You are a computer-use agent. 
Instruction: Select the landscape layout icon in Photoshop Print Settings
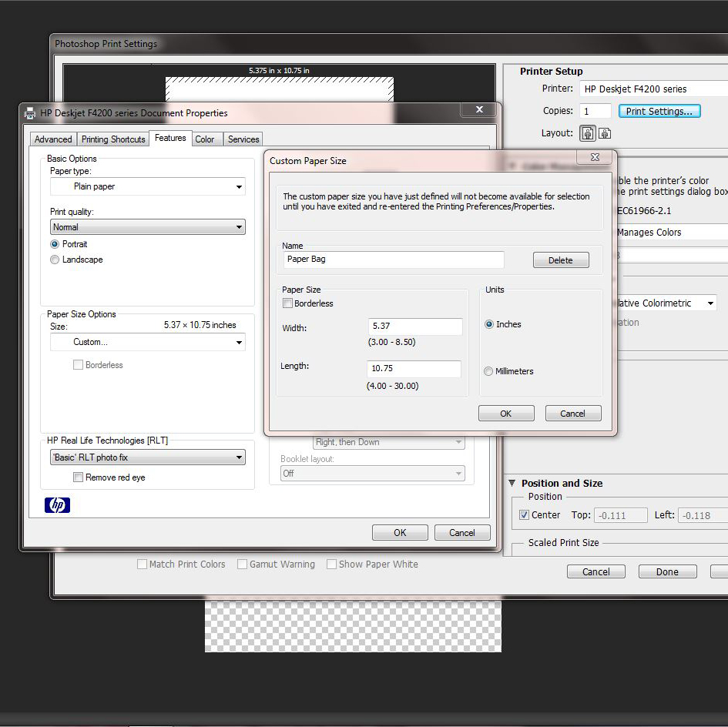(x=605, y=133)
